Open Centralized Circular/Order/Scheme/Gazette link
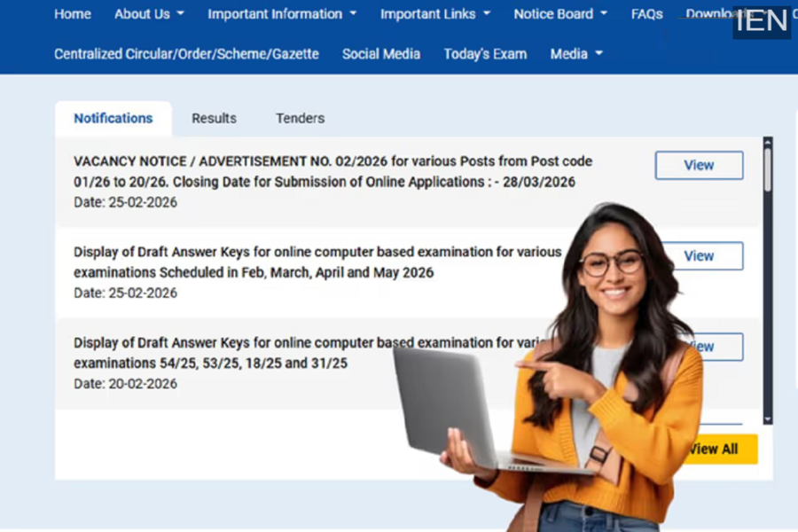The height and width of the screenshot is (532, 798). (186, 54)
